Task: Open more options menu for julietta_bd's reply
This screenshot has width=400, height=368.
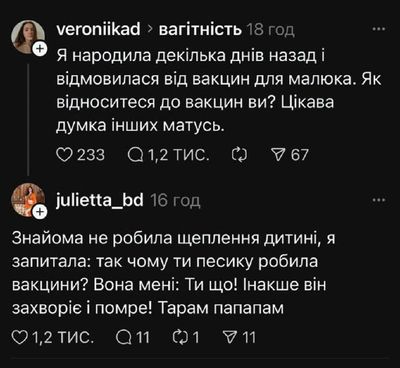Action: click(379, 200)
